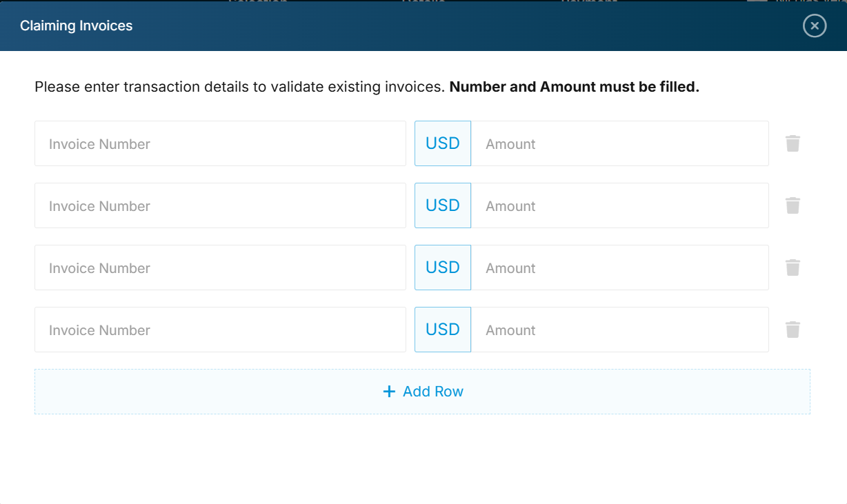Click the first row Amount field
847x504 pixels.
point(619,143)
